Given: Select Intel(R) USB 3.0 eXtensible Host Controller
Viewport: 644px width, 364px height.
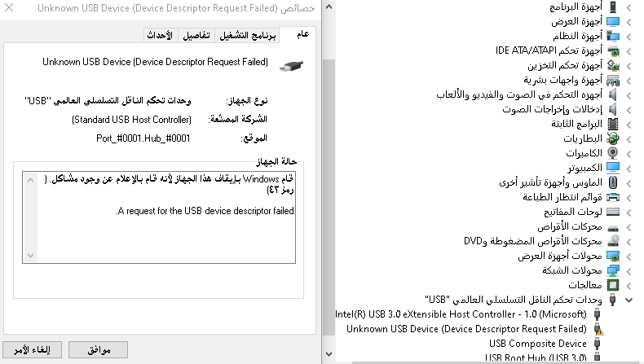Looking at the screenshot, I should coord(461,314).
